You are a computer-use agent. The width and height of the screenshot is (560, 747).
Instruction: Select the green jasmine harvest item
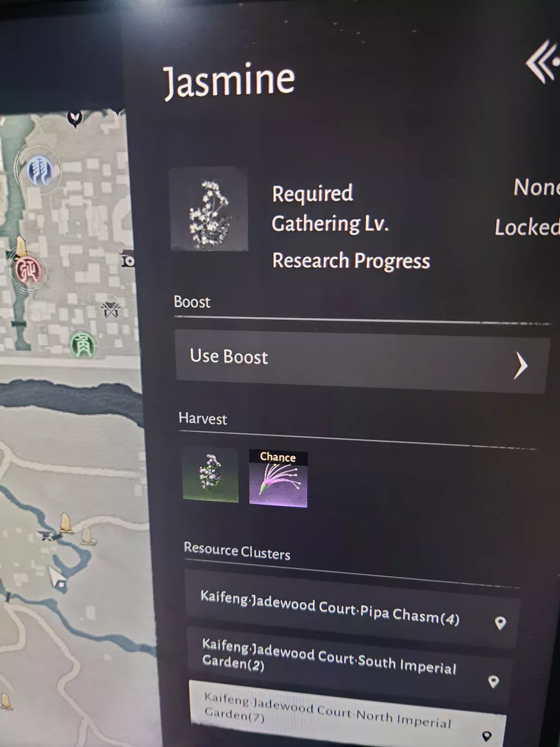(x=211, y=475)
